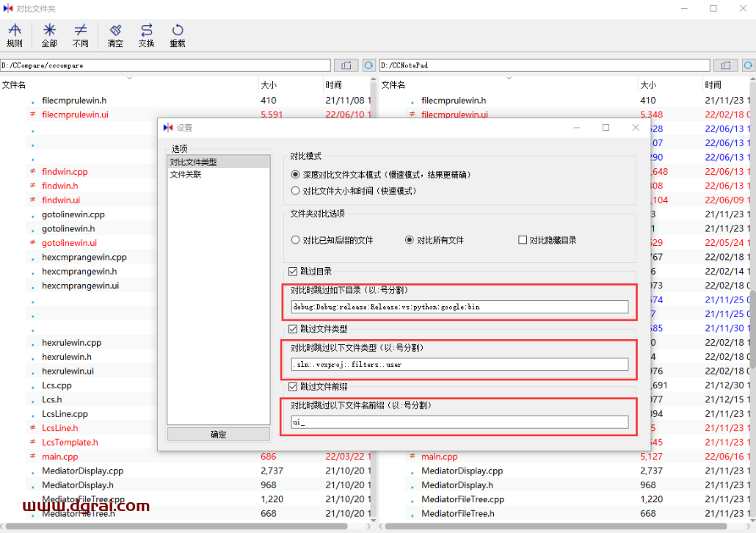Screen dimensions: 756x533
Task: Click the 确定 confirm button
Action: coord(219,435)
